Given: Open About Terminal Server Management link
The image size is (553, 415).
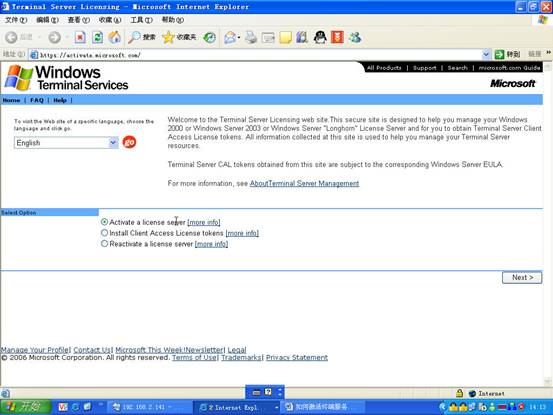Looking at the screenshot, I should click(x=304, y=183).
